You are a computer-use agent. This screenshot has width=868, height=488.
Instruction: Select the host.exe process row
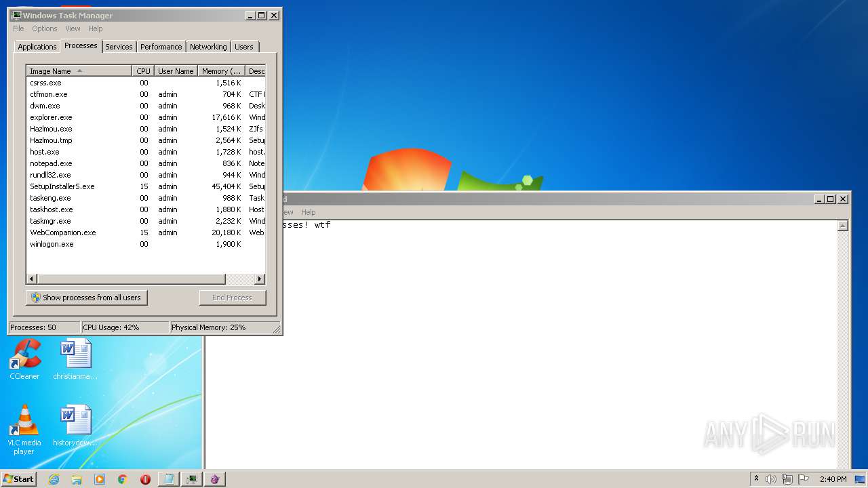point(146,152)
